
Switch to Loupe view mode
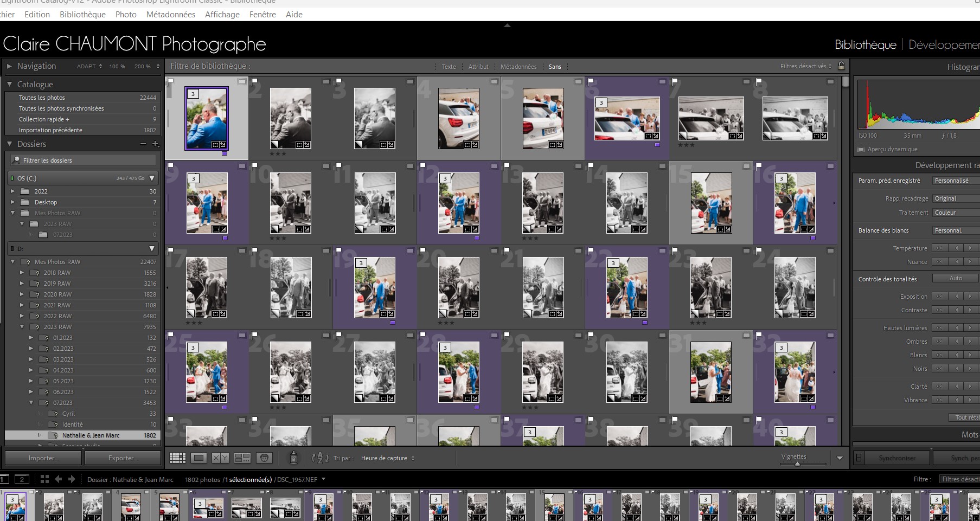point(199,458)
